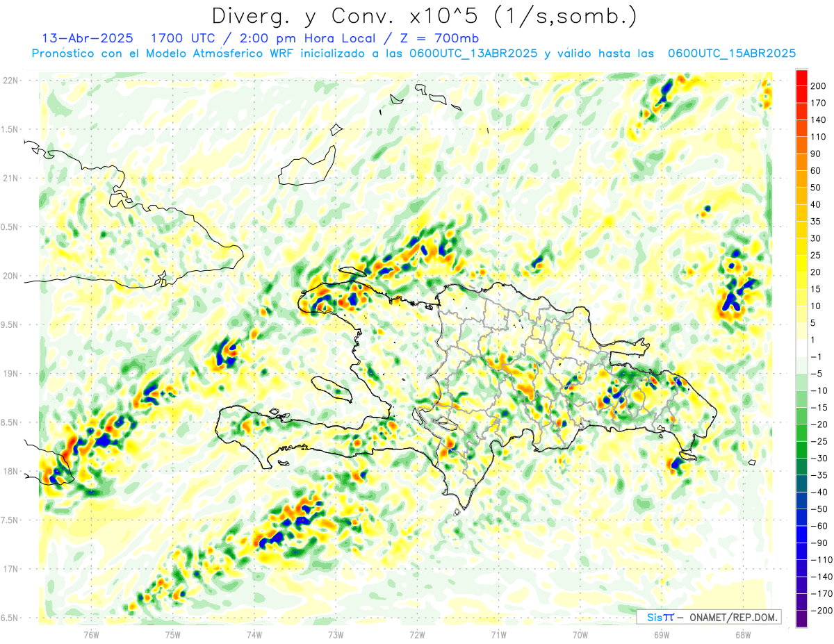Click the '69W' longitude label
834x644 pixels.
[x=661, y=635]
